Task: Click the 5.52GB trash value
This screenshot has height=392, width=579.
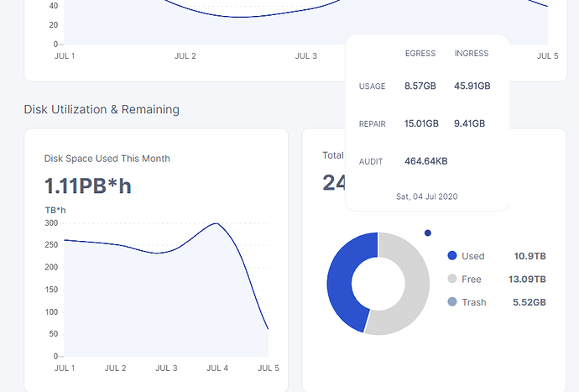Action: coord(529,302)
